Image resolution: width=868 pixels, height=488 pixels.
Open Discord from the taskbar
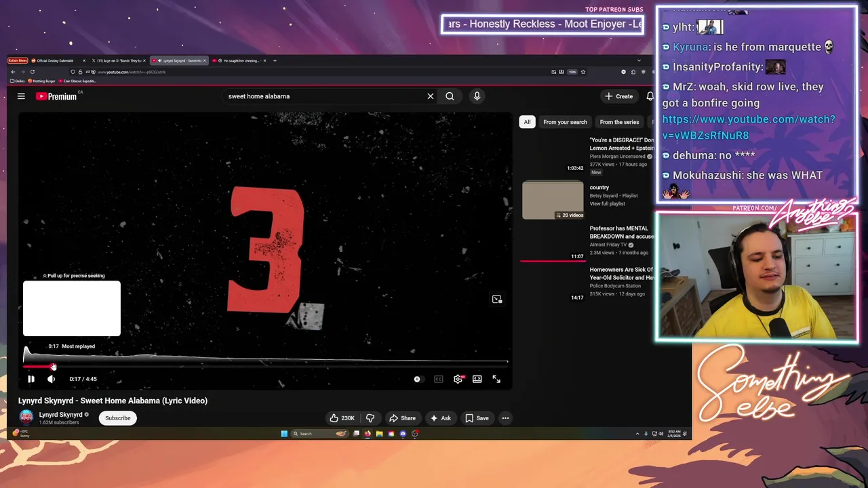pos(403,434)
